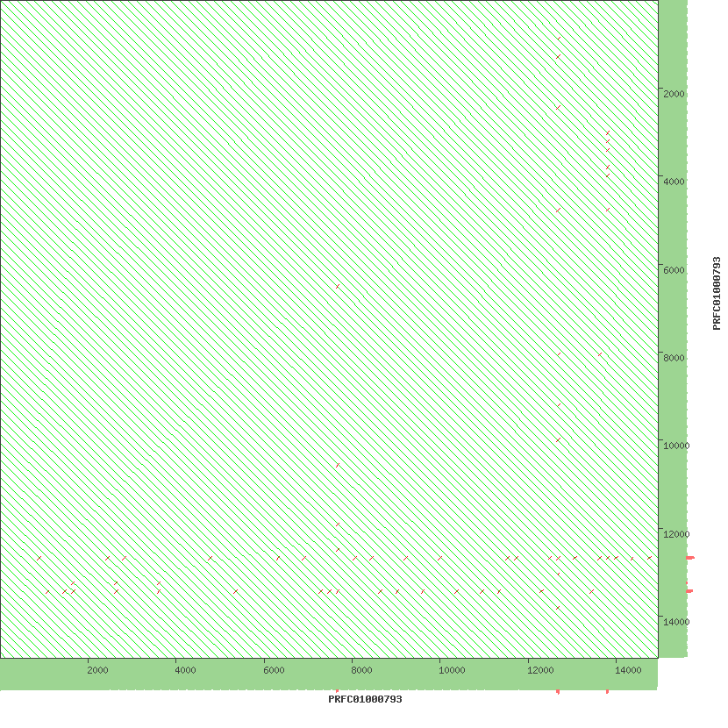Click the 2000 label on the right axis
The height and width of the screenshot is (728, 728).
tap(674, 94)
